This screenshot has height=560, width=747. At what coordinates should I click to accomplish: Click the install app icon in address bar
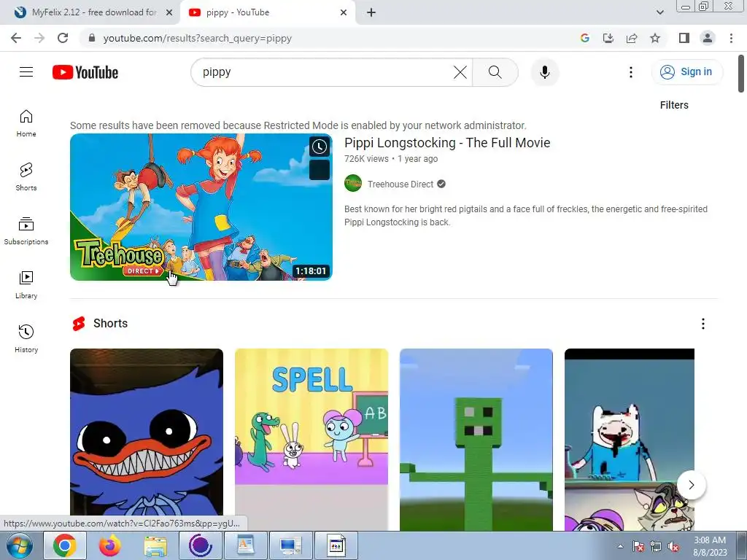point(608,38)
